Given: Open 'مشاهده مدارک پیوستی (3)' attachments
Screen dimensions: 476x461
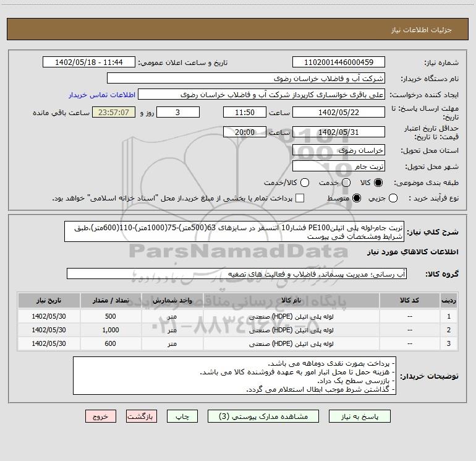Looking at the screenshot, I should 263,416.
